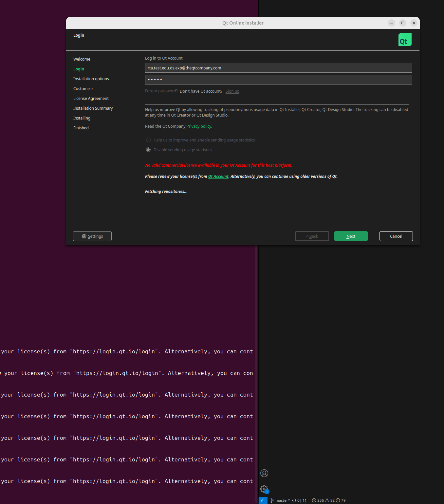The image size is (444, 504).
Task: Select 'Help us to improve' usage statistics radio
Action: pyautogui.click(x=148, y=140)
